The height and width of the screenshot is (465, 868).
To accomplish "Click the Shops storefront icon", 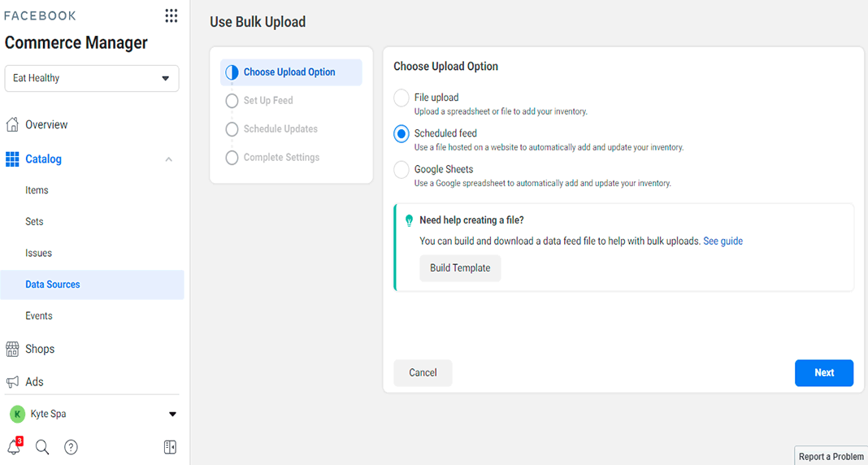I will tap(12, 349).
